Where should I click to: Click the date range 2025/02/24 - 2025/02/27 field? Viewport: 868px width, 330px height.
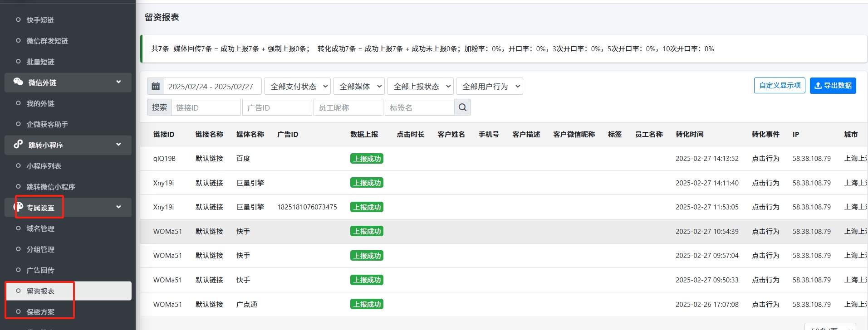pyautogui.click(x=212, y=86)
